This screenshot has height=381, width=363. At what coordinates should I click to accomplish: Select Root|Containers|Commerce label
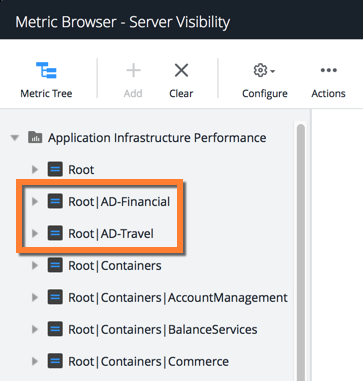tap(149, 362)
